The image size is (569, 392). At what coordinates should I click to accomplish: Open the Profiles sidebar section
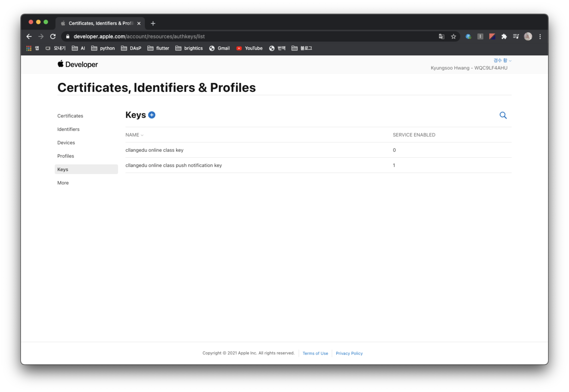(65, 156)
